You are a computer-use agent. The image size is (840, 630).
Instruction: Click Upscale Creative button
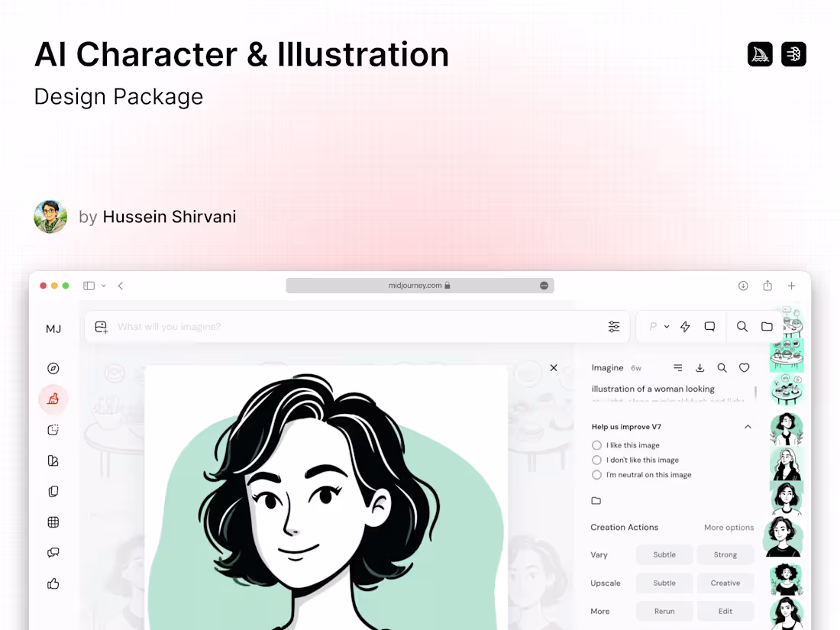tap(725, 583)
